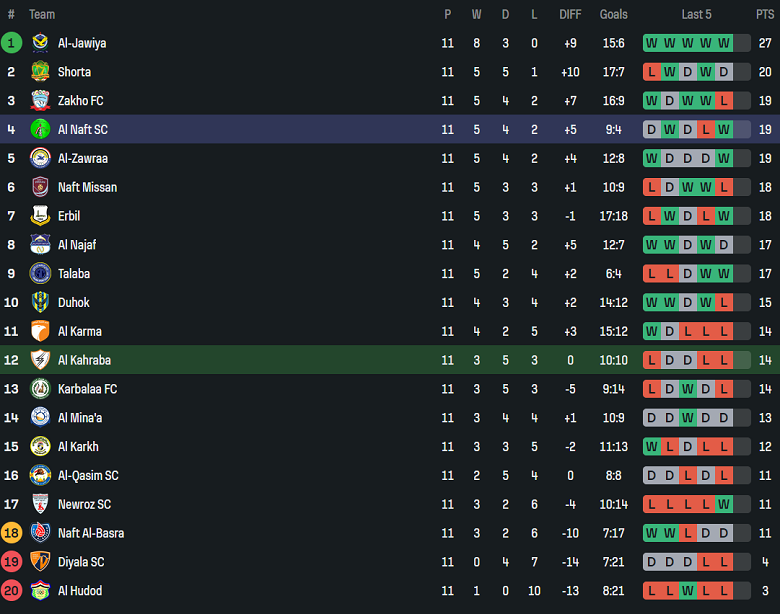780x614 pixels.
Task: Click the Erbil club logo
Action: 40,216
